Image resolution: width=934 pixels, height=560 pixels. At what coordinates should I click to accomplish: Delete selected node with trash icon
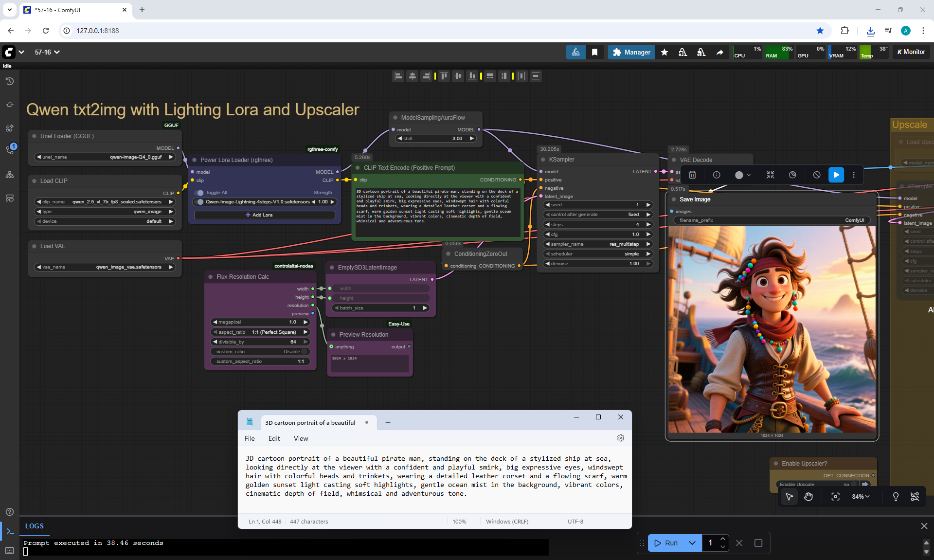point(692,175)
